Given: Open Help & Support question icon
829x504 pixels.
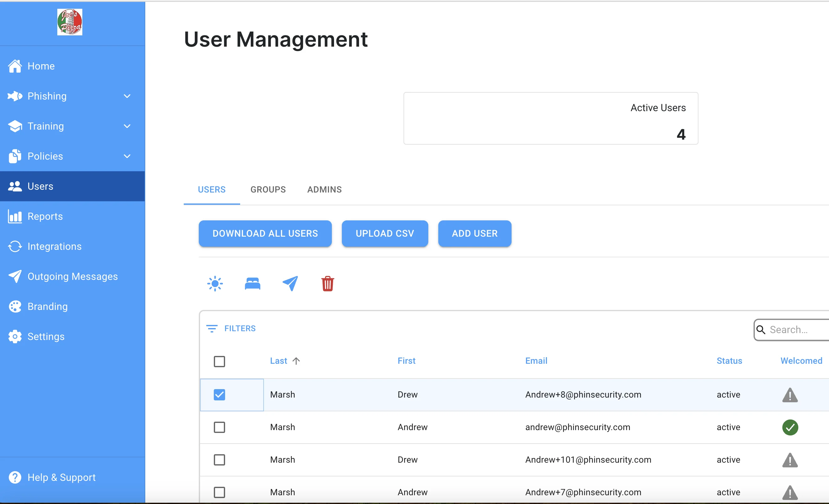Looking at the screenshot, I should (x=15, y=477).
